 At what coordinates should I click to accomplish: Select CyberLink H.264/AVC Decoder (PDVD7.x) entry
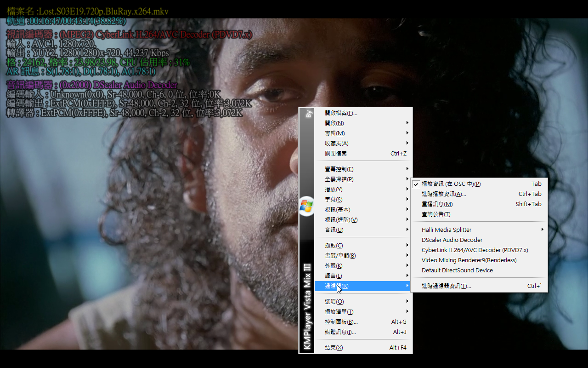click(x=475, y=250)
